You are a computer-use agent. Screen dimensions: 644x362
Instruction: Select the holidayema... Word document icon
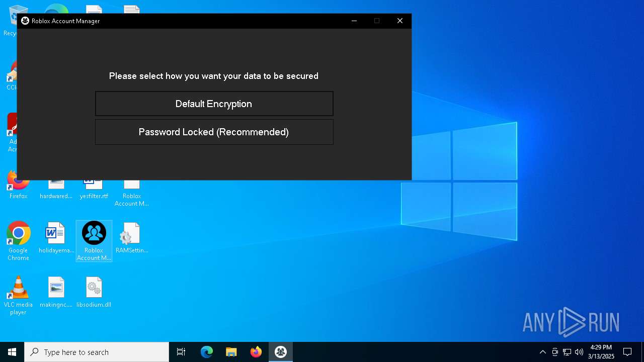[56, 238]
